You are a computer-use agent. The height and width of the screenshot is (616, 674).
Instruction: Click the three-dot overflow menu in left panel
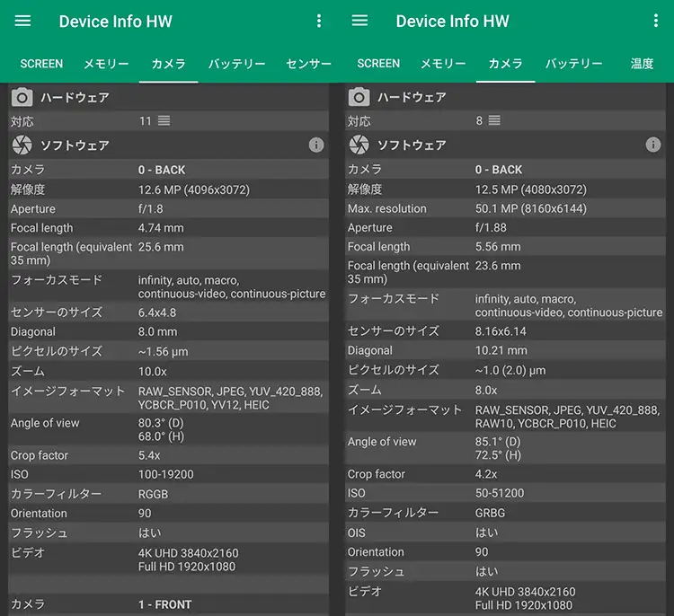coord(318,21)
